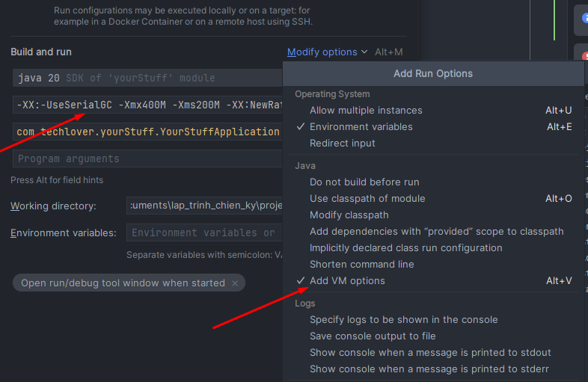
Task: Click the Environment variables input field
Action: (x=204, y=232)
